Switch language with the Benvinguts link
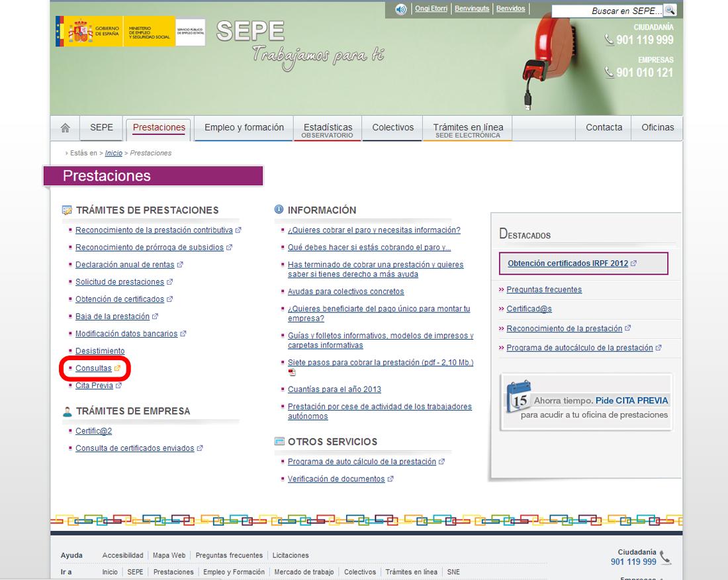 (x=472, y=9)
